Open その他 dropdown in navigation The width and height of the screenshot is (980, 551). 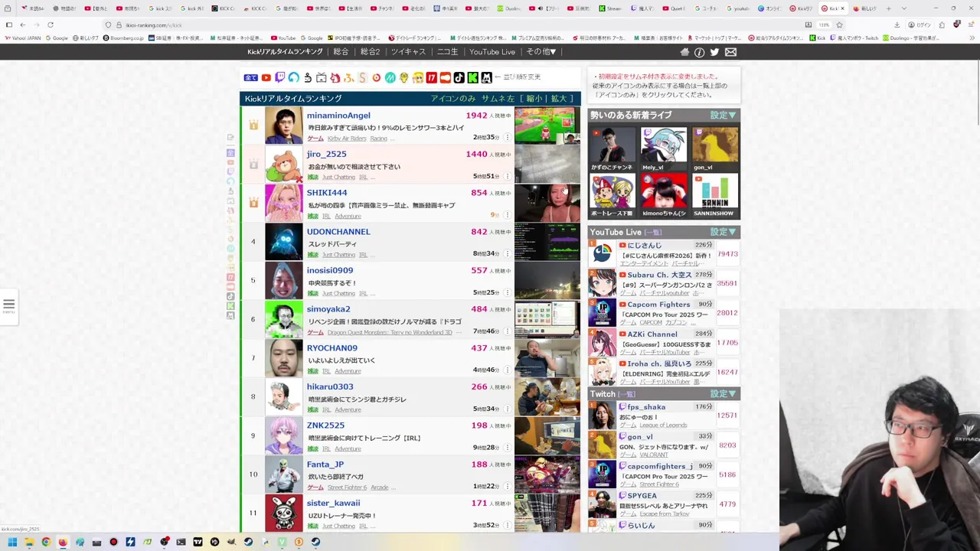[541, 52]
